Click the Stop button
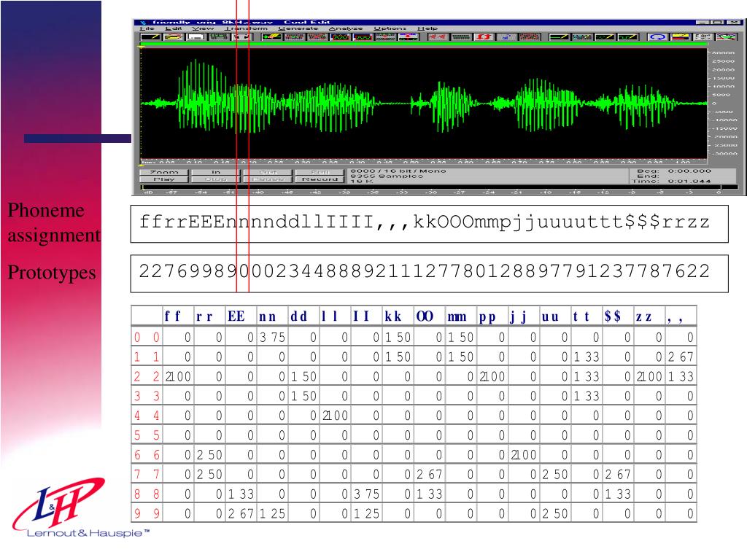 (x=216, y=179)
